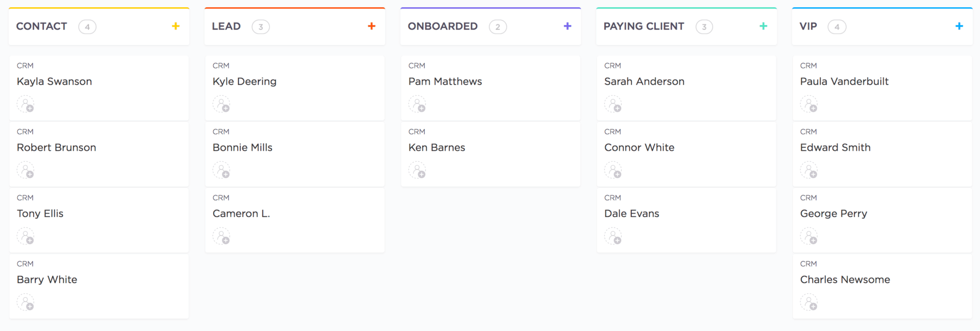Click the task count badge on the LEAD column
This screenshot has width=980, height=331.
click(x=261, y=27)
